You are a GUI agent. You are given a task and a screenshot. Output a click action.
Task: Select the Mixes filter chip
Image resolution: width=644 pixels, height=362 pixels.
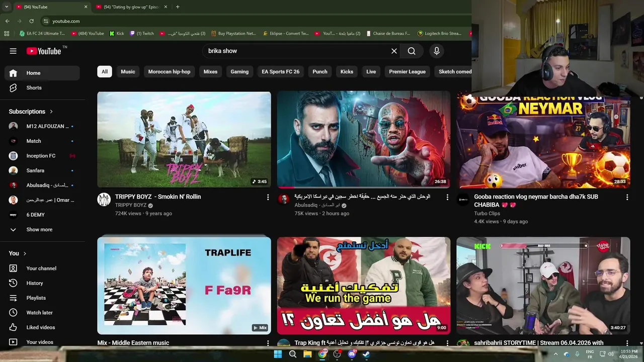(x=210, y=72)
